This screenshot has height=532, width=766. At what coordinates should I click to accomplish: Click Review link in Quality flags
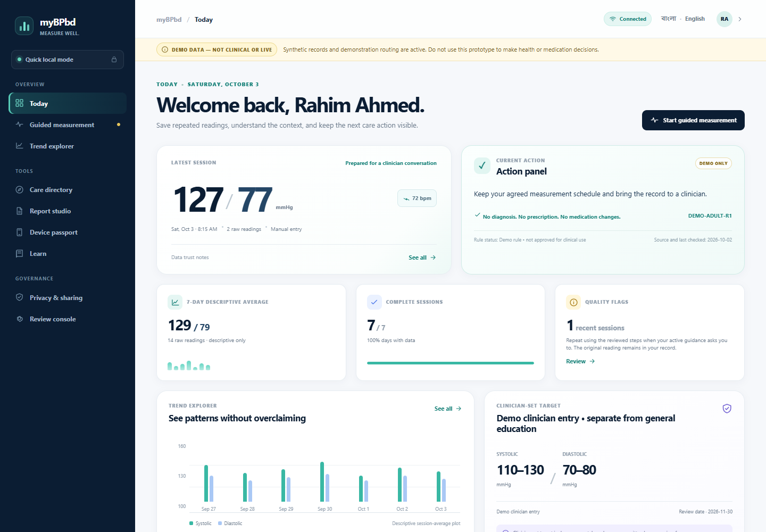(580, 361)
